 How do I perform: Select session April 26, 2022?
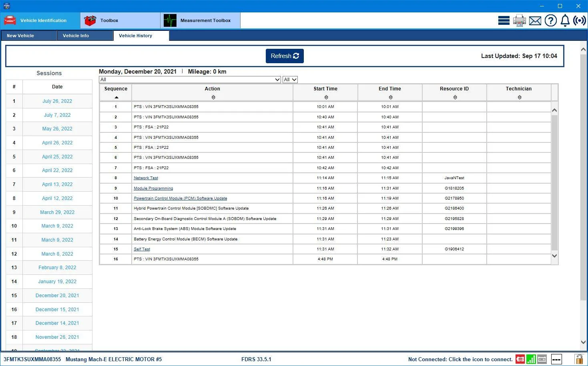coord(57,143)
